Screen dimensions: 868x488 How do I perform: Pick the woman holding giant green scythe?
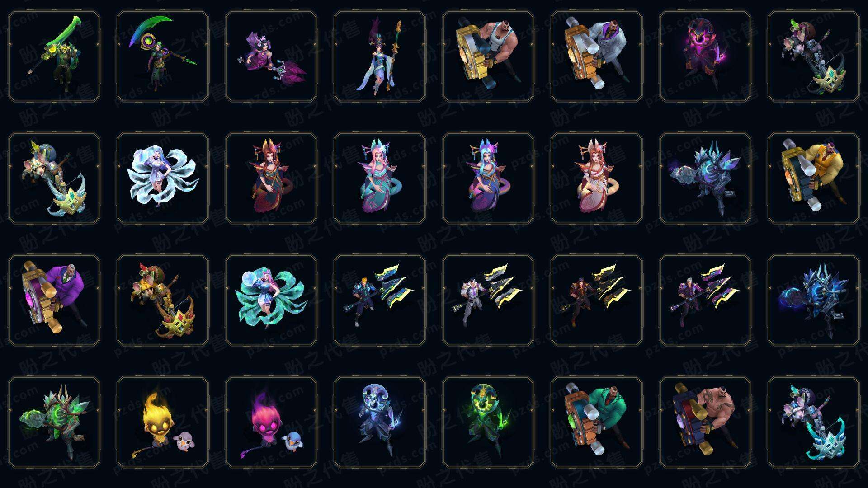(x=163, y=56)
